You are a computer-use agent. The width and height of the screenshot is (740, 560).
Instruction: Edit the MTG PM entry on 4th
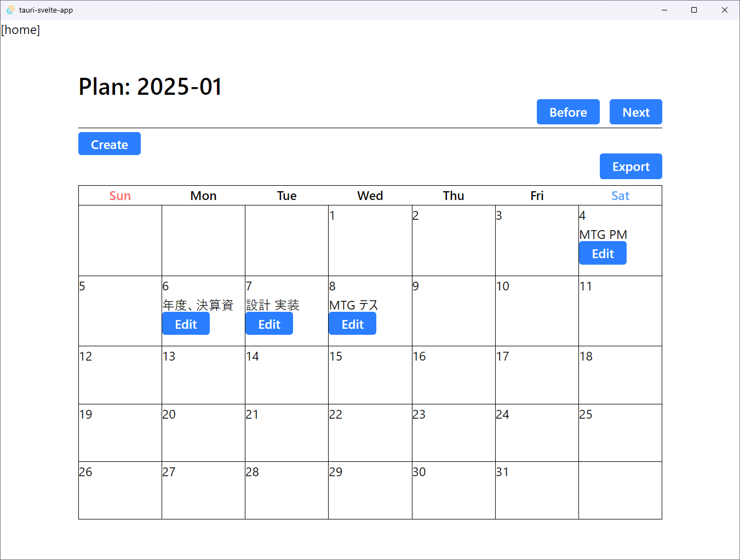pos(603,253)
